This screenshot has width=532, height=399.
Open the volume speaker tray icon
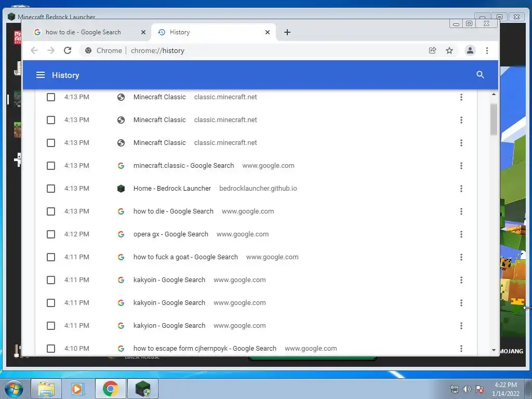(x=467, y=389)
